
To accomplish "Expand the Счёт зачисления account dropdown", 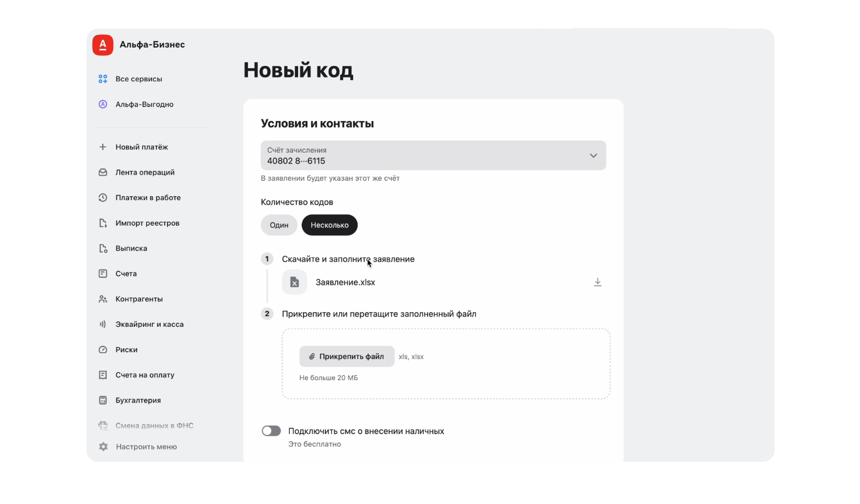I will (x=433, y=155).
